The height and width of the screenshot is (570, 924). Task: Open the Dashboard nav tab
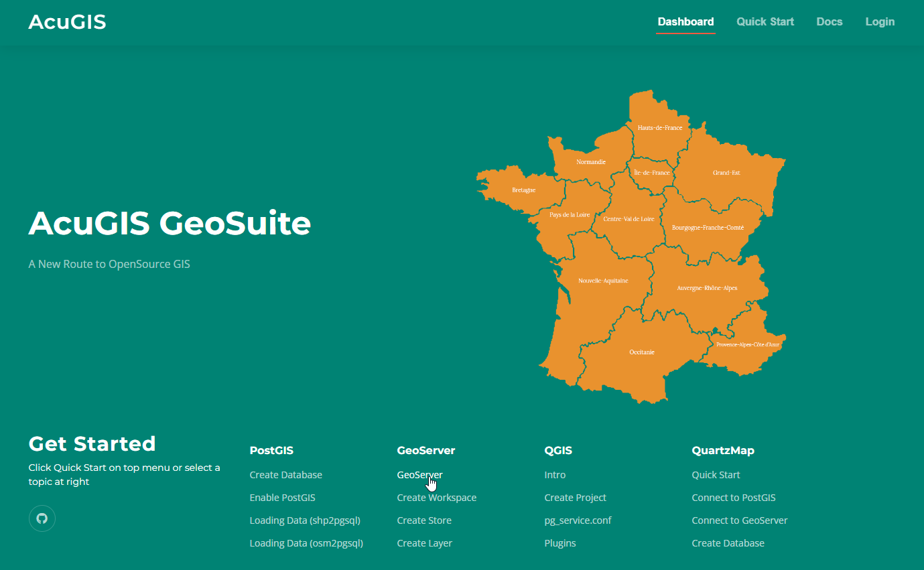point(685,21)
